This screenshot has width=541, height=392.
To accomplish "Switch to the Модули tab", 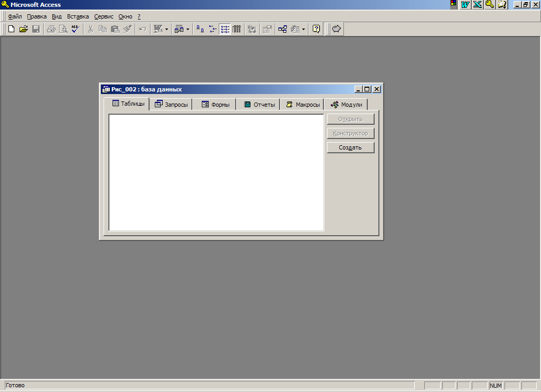I will point(346,105).
